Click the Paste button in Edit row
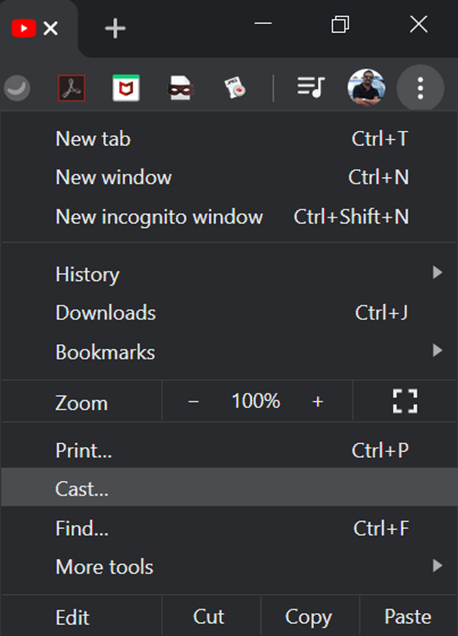The height and width of the screenshot is (636, 458). pyautogui.click(x=408, y=617)
